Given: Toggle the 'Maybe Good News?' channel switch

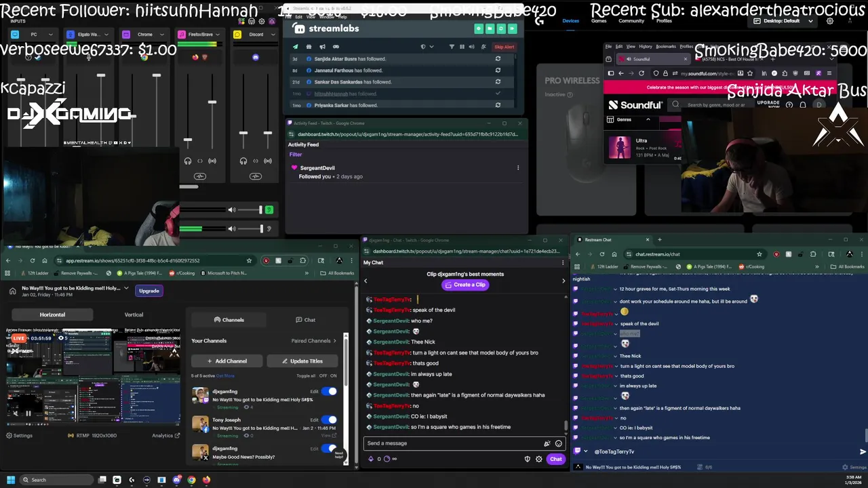Looking at the screenshot, I should (329, 448).
